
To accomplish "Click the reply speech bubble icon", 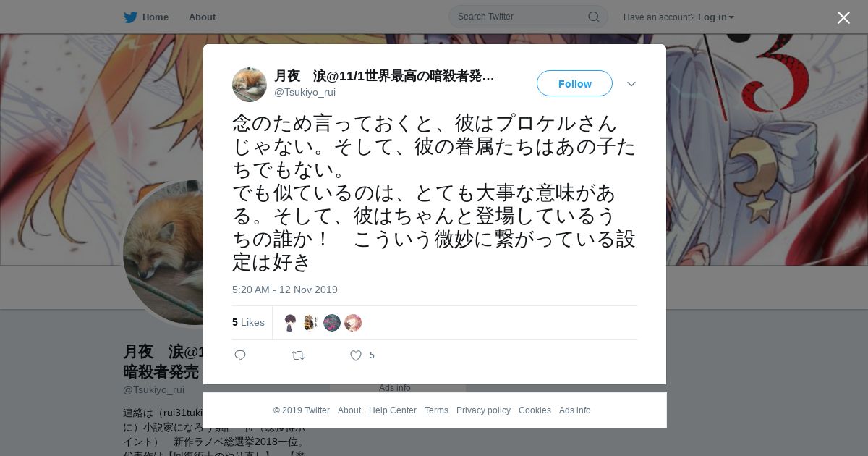I will coord(240,355).
